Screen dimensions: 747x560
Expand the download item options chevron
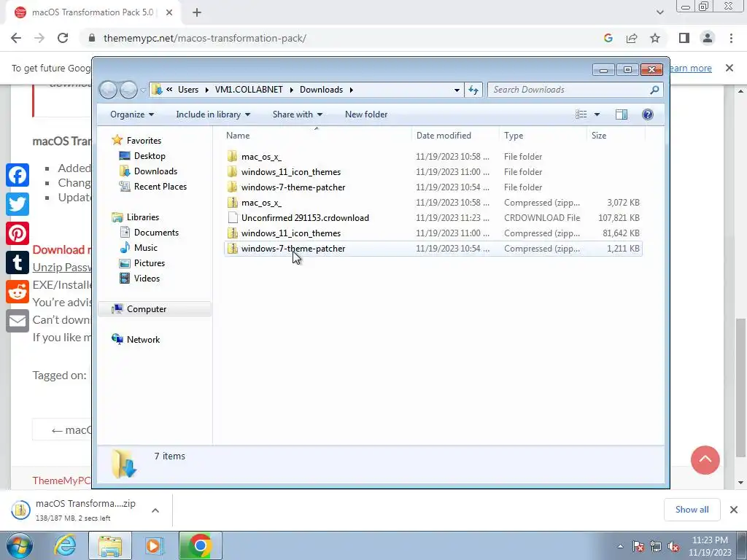click(155, 510)
